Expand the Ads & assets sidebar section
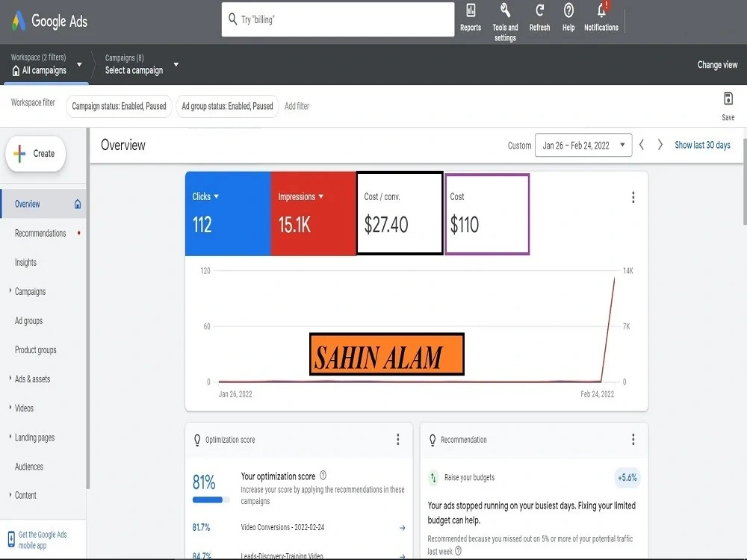This screenshot has height=560, width=747. (10, 378)
